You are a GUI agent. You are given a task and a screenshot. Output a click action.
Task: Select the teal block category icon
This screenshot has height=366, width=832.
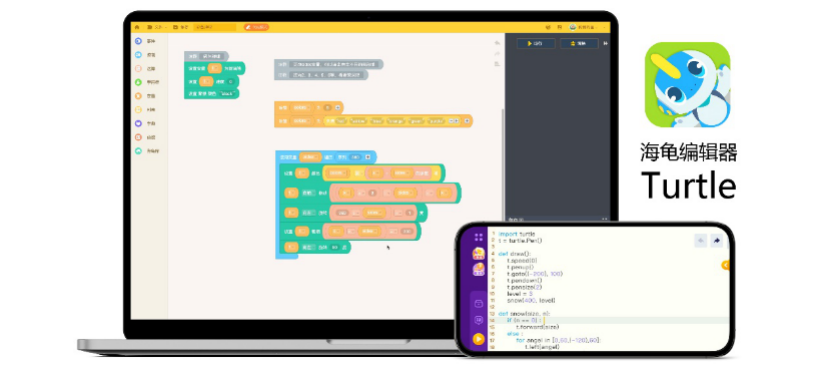click(x=138, y=151)
